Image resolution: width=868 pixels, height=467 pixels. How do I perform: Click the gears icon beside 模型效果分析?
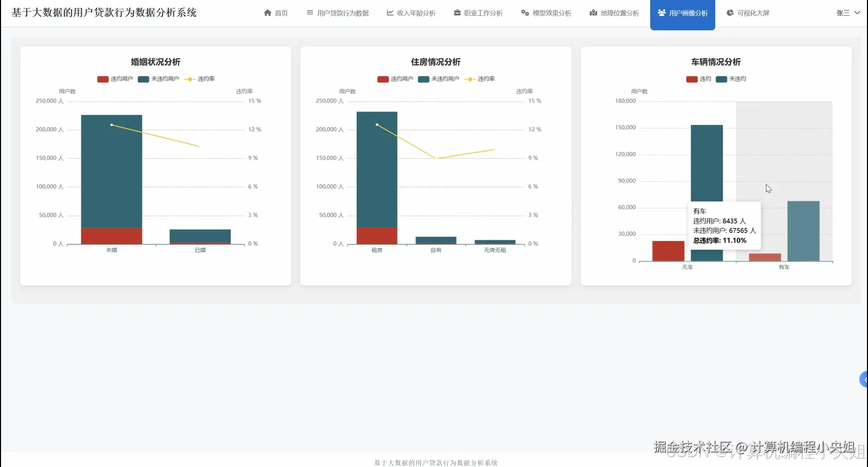click(x=525, y=13)
